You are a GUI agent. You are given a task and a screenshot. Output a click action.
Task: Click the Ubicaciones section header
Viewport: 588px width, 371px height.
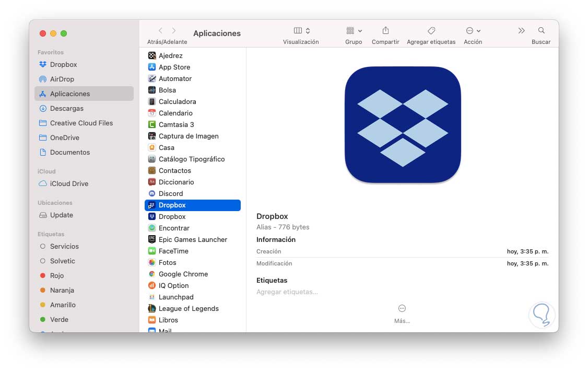pyautogui.click(x=55, y=203)
